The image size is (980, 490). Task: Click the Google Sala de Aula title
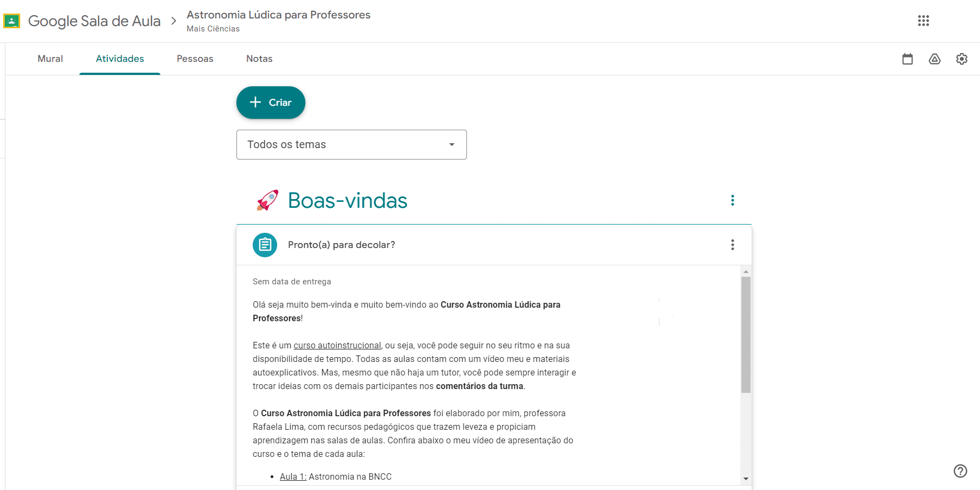[x=94, y=21]
